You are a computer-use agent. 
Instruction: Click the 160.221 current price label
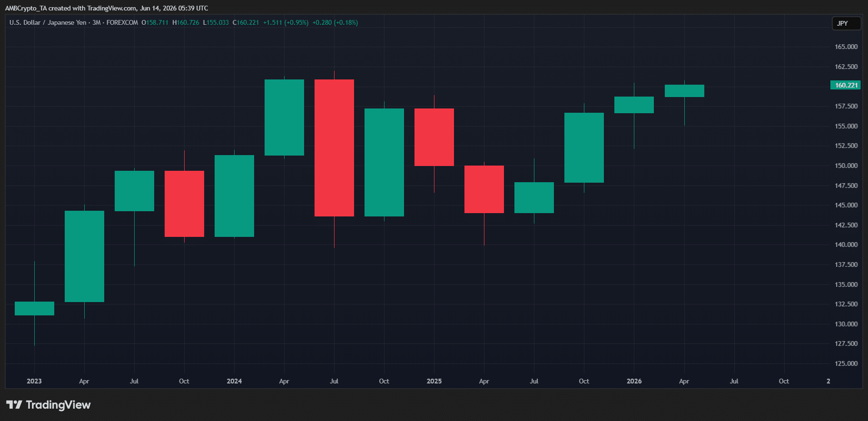pos(846,85)
